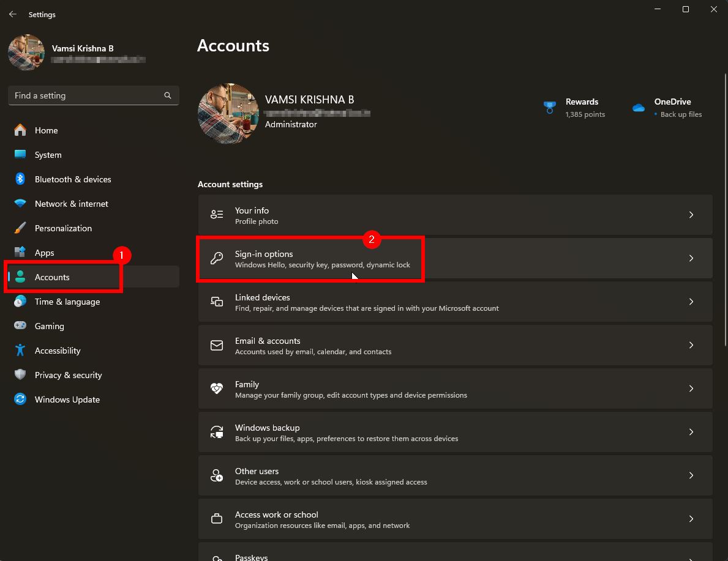This screenshot has height=561, width=728.
Task: Click the Bluetooth icon in sidebar
Action: pyautogui.click(x=20, y=179)
